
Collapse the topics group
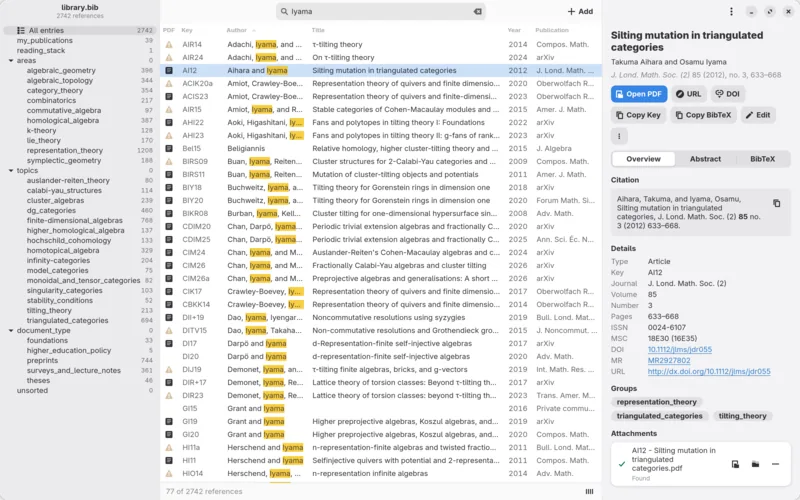[11, 170]
